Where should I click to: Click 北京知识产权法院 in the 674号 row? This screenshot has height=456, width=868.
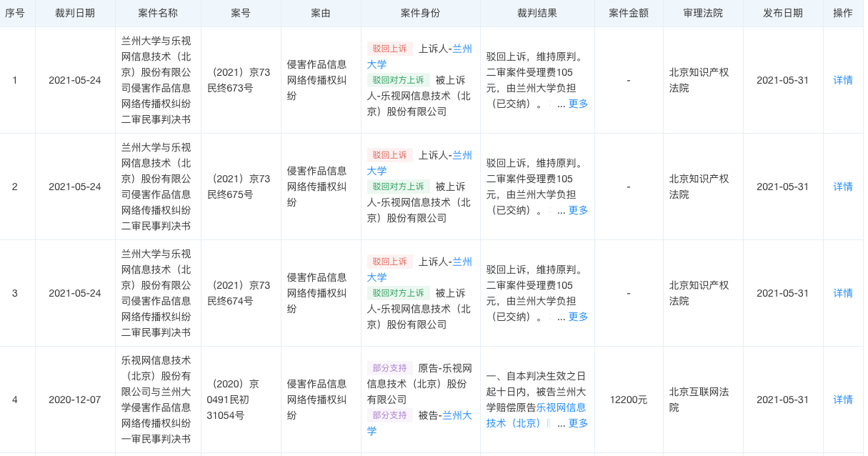pos(699,293)
